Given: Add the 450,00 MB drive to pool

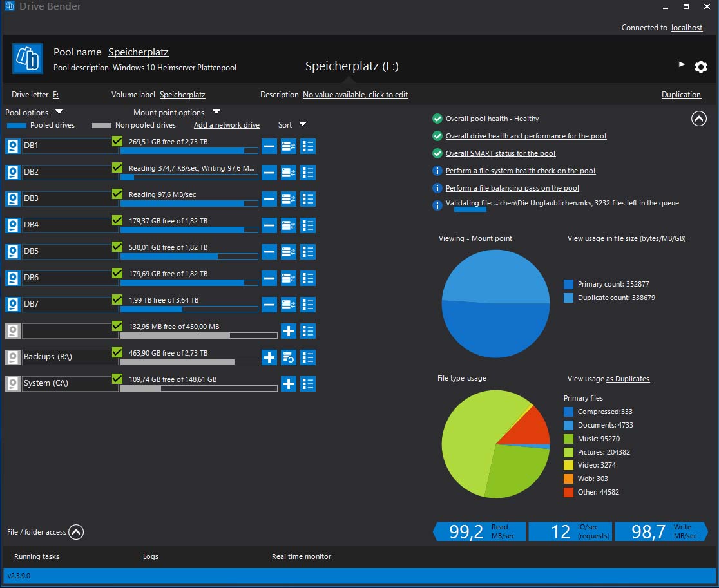Looking at the screenshot, I should coord(289,331).
